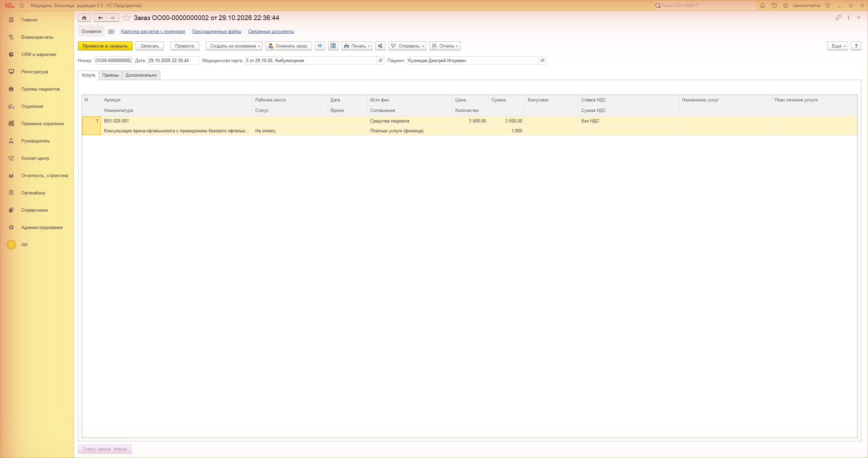Open the Медицинская карта field's open-link icon

click(380, 60)
